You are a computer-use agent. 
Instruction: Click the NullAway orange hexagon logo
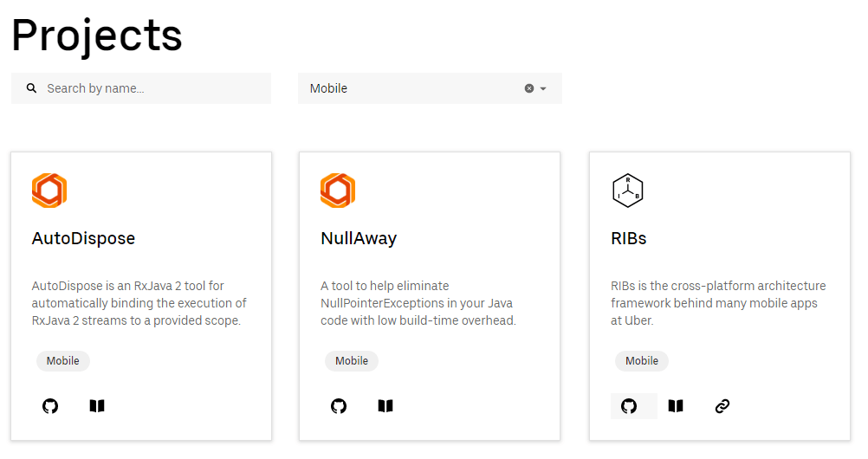coord(338,191)
